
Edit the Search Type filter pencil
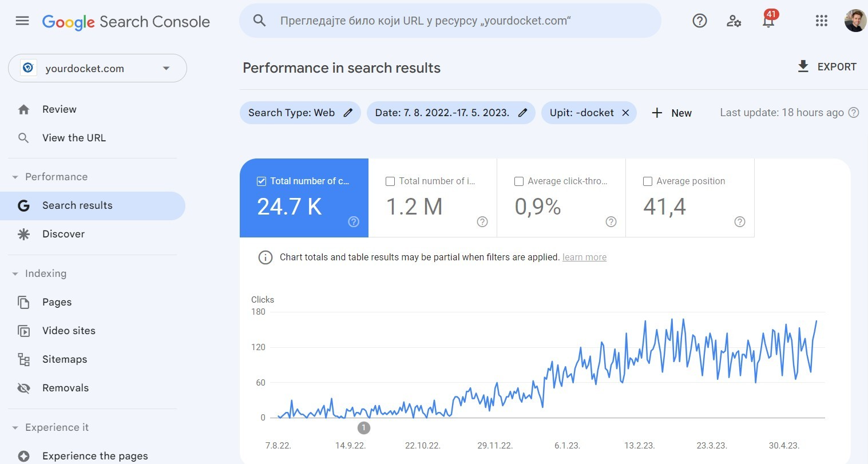(x=348, y=113)
